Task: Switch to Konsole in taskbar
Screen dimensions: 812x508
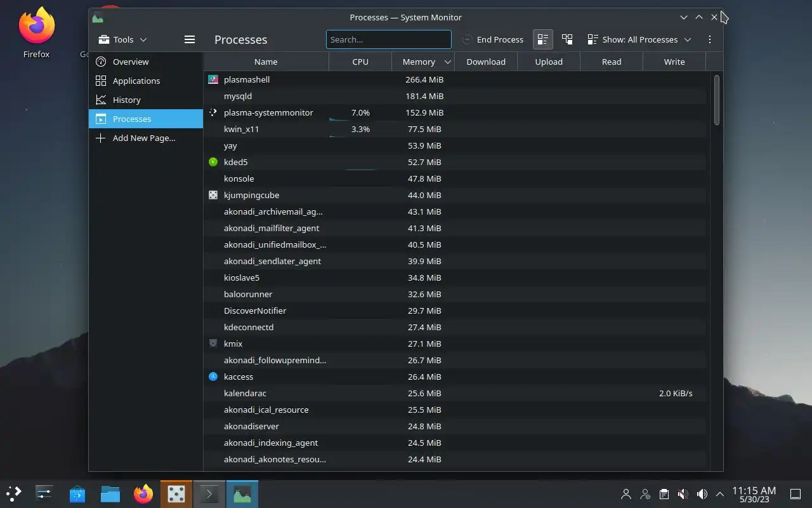Action: click(x=209, y=493)
